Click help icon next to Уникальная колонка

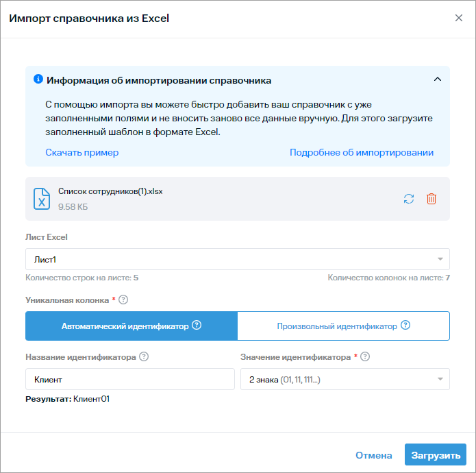pos(124,300)
